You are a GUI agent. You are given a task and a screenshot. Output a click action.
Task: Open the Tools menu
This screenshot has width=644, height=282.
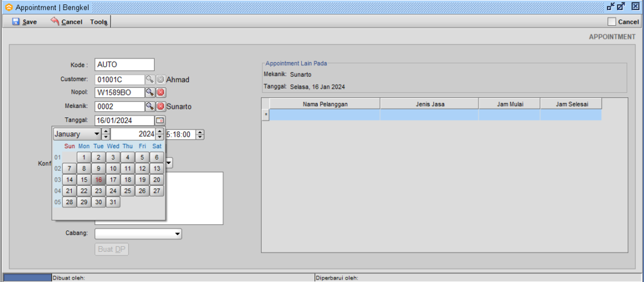[99, 21]
